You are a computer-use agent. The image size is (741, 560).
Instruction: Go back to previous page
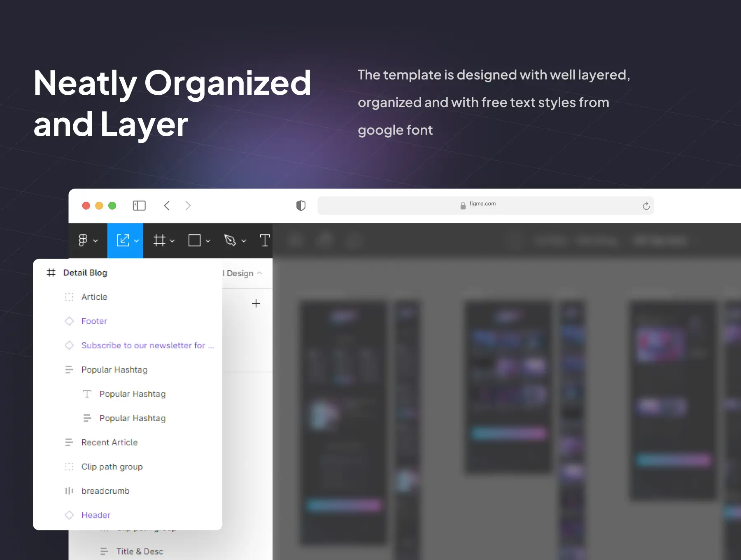click(167, 205)
